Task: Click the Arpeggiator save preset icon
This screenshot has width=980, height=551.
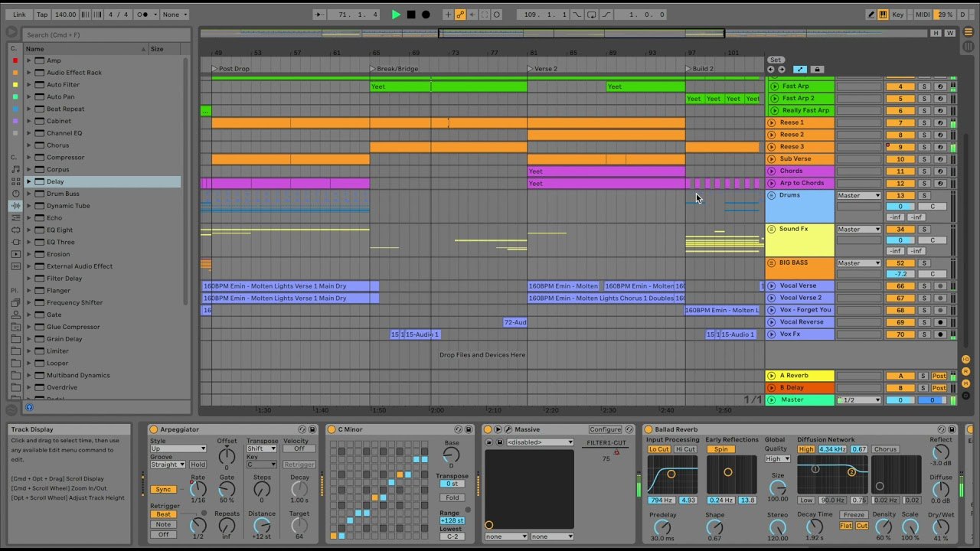Action: pyautogui.click(x=312, y=429)
